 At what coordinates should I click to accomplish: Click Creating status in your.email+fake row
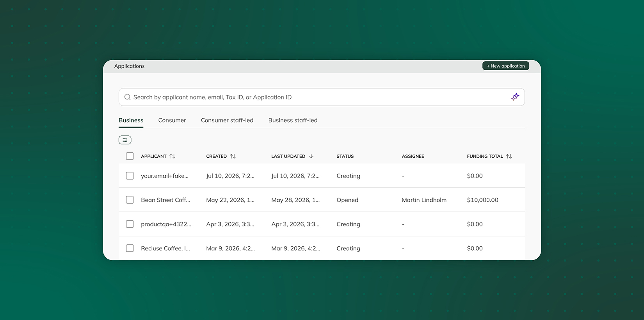click(348, 176)
